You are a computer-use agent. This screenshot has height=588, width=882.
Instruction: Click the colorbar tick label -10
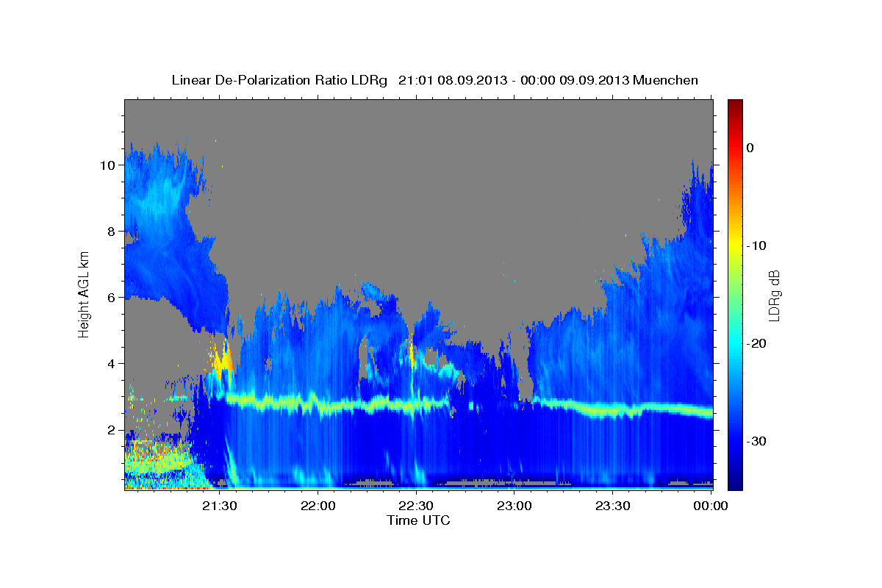coord(757,245)
